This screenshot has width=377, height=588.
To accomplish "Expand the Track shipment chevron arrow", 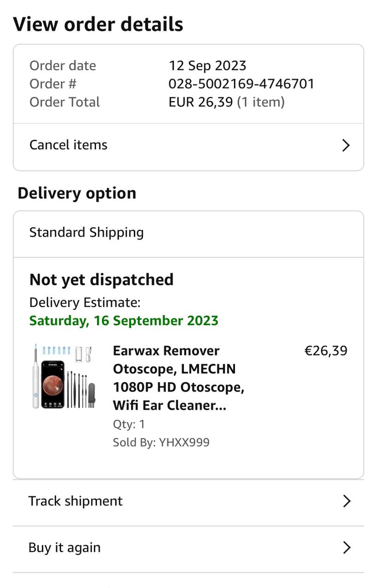I will 347,501.
